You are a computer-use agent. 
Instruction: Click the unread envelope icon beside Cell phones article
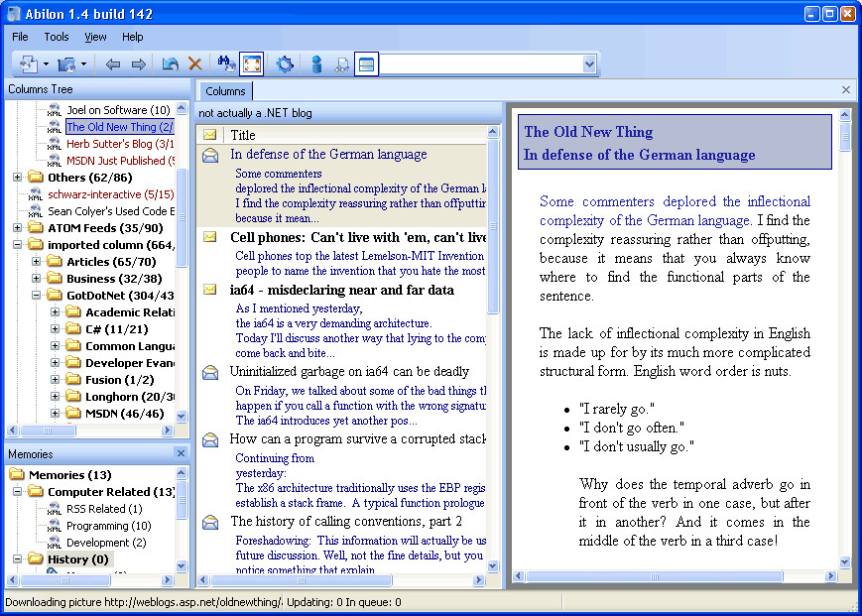click(x=210, y=237)
